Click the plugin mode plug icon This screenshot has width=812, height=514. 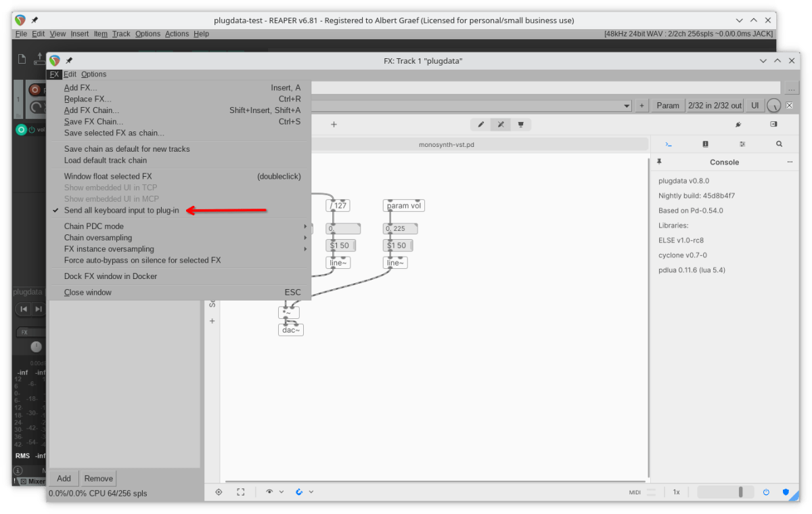coord(738,125)
